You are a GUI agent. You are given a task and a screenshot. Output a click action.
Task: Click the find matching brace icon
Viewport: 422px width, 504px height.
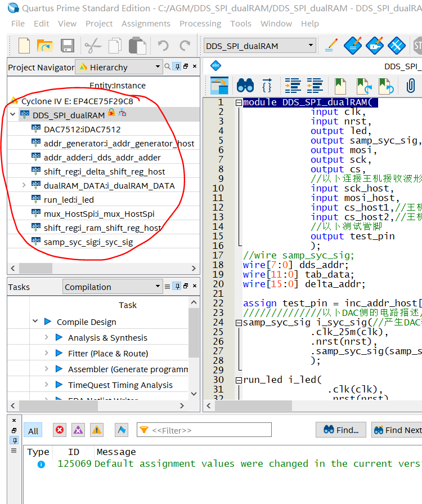pyautogui.click(x=267, y=86)
